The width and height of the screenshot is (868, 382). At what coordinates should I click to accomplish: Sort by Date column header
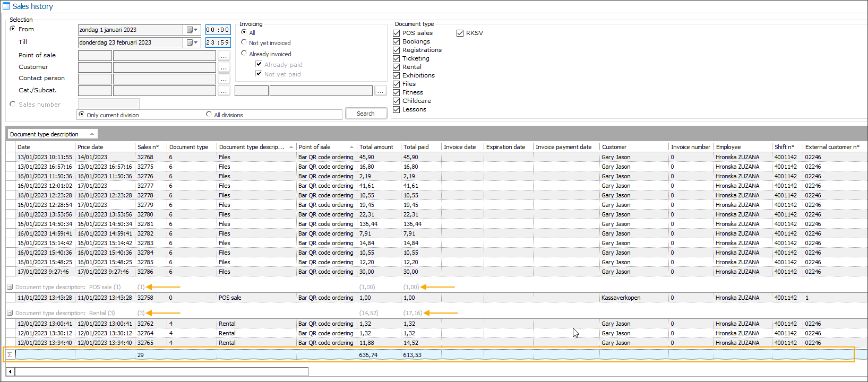(45, 147)
